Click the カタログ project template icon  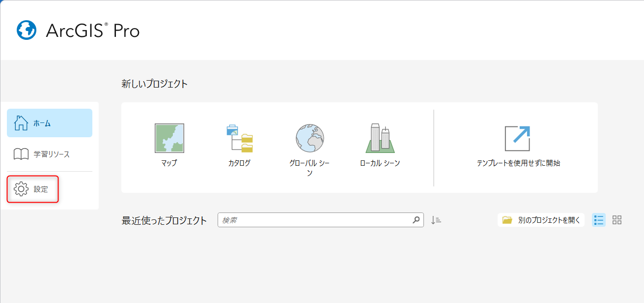click(x=239, y=138)
